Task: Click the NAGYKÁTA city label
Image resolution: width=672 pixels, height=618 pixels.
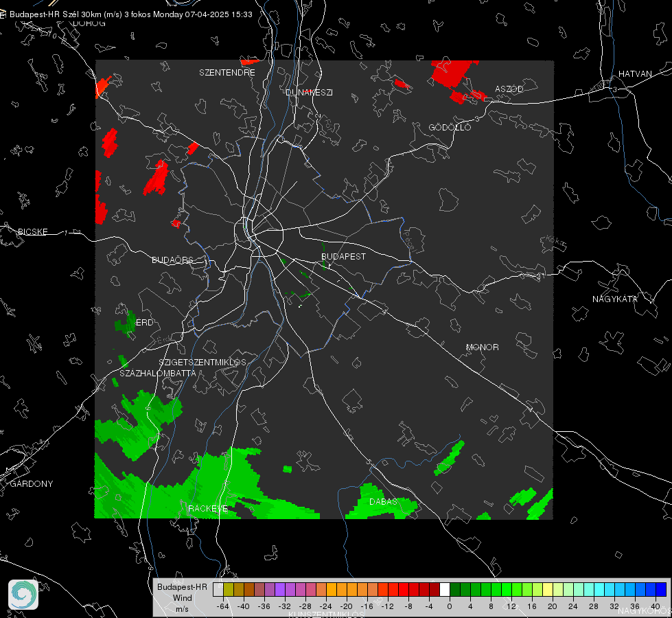Action: (615, 299)
